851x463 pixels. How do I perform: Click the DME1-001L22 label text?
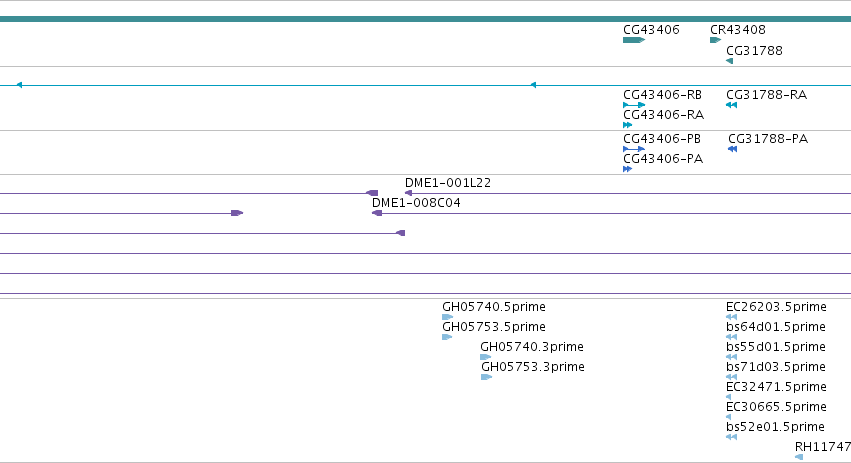[448, 183]
